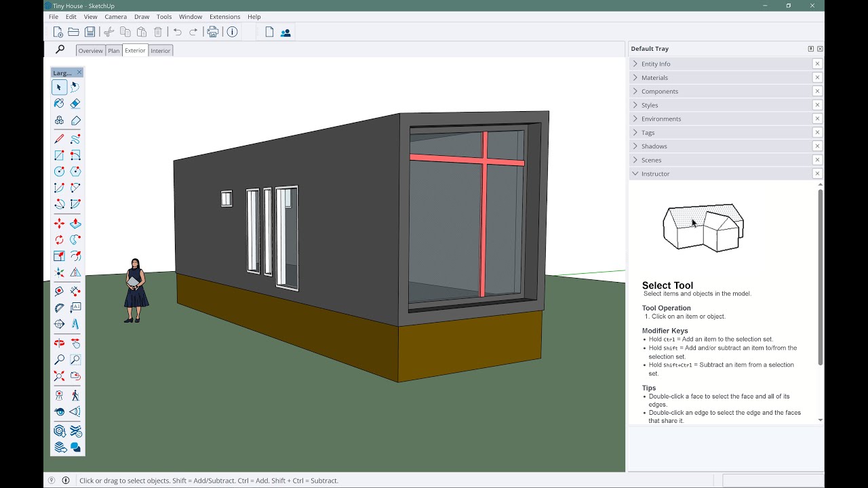The width and height of the screenshot is (868, 488).
Task: Select the 3D Text tool
Action: 75,324
